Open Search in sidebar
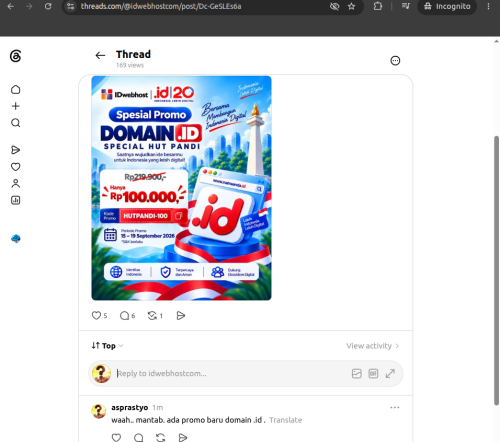The width and height of the screenshot is (500, 442). tap(16, 123)
